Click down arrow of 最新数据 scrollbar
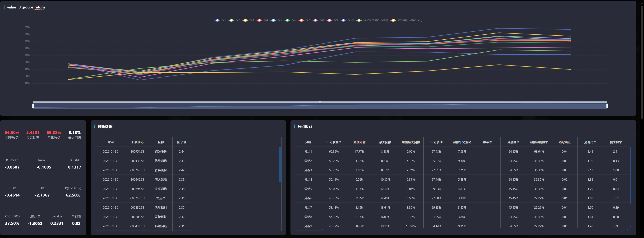The width and height of the screenshot is (644, 238). 280,229
